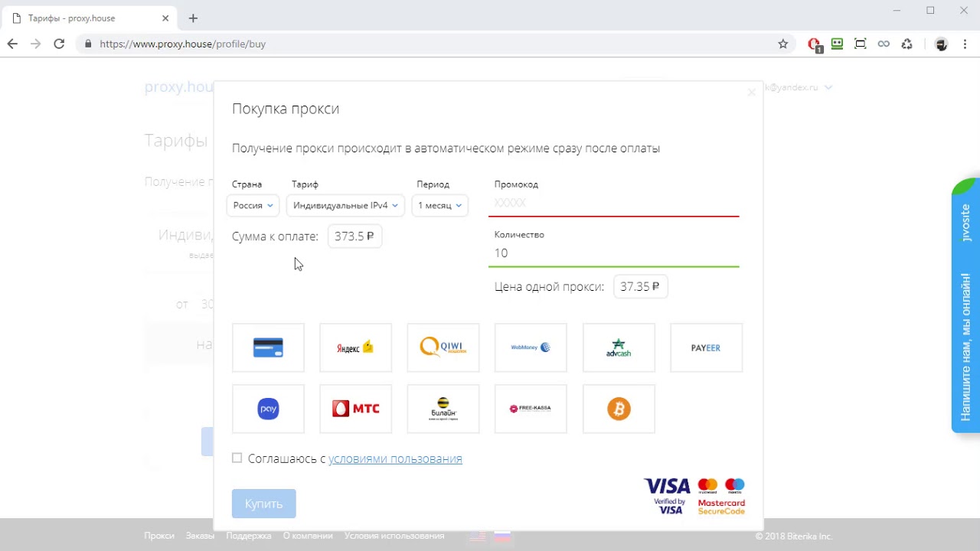Choose PAYEER payment method
This screenshot has height=551, width=980.
pyautogui.click(x=706, y=347)
